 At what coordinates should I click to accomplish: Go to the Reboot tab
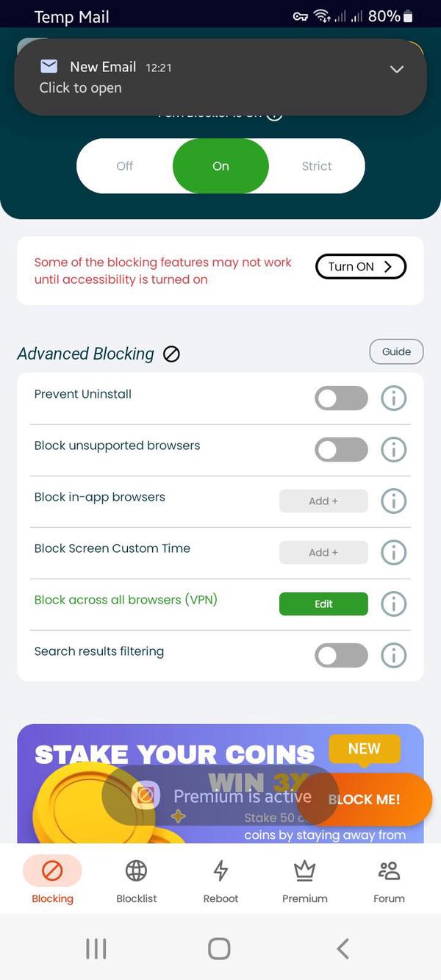pyautogui.click(x=220, y=881)
